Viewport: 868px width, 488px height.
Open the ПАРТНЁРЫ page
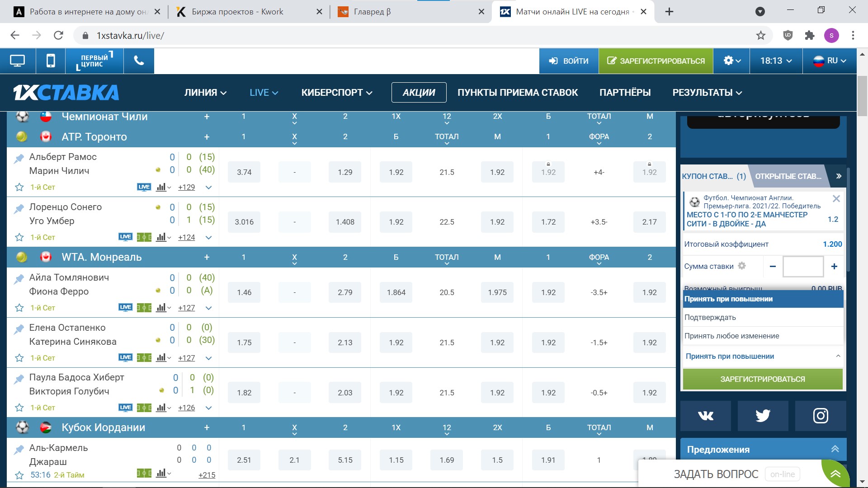click(x=625, y=93)
